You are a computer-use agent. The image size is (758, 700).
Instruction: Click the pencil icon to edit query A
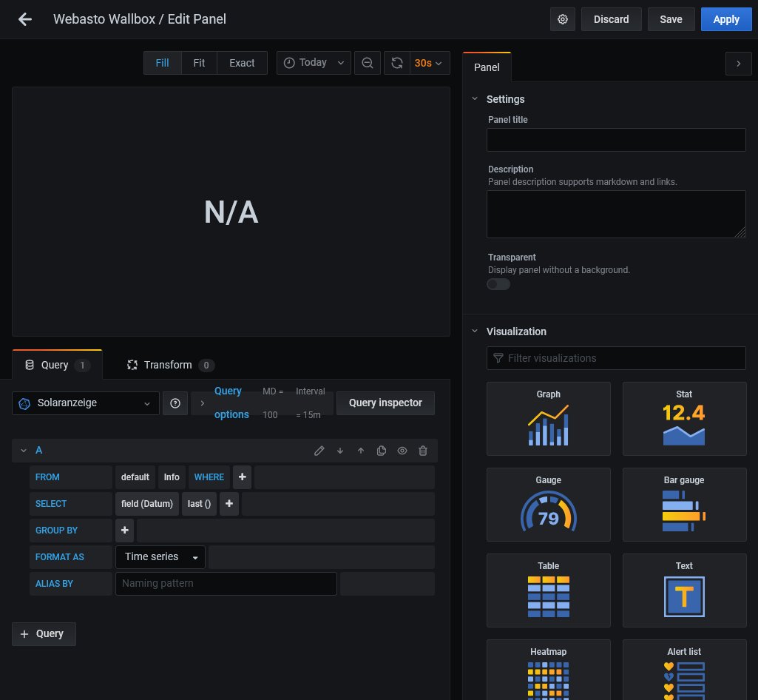point(319,451)
